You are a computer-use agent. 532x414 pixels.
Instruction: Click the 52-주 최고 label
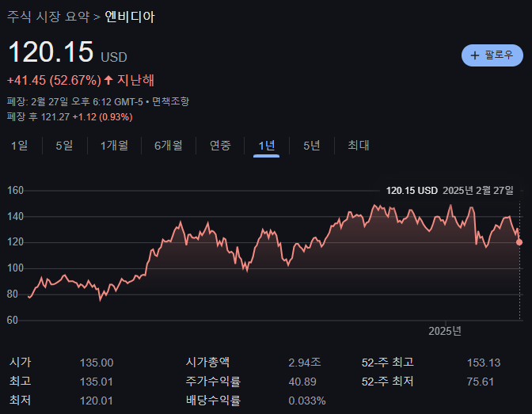coord(387,362)
